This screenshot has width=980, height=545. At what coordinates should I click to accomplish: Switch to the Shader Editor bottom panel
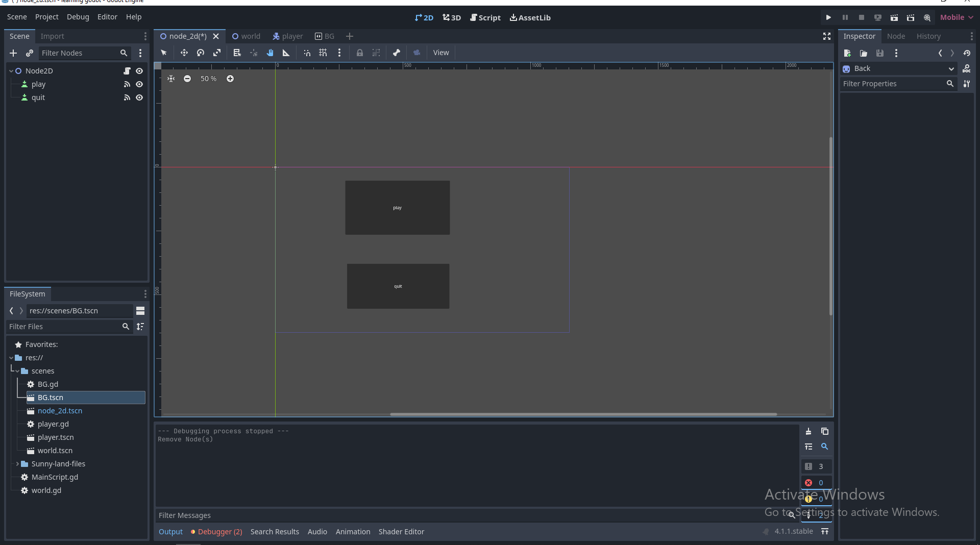(x=401, y=531)
